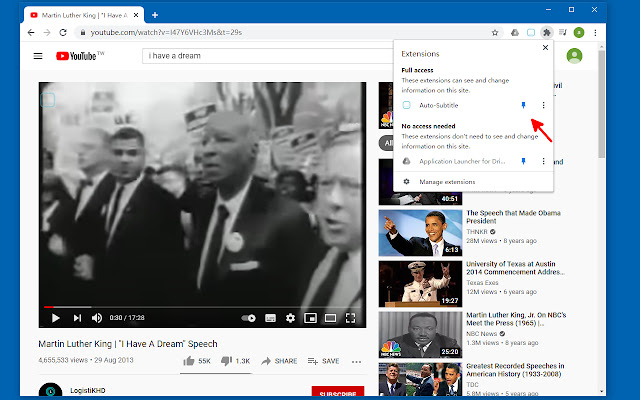
Task: Open the NBC News channel name
Action: 482,334
